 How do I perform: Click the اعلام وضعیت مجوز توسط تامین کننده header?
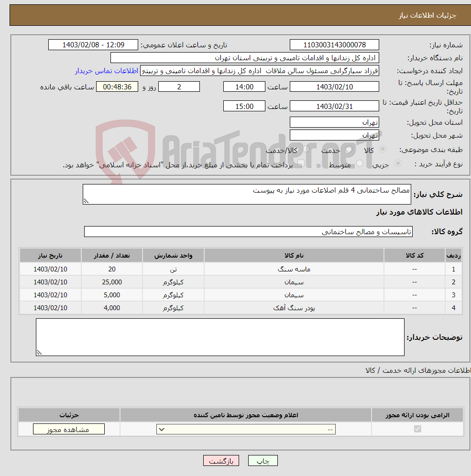click(246, 415)
